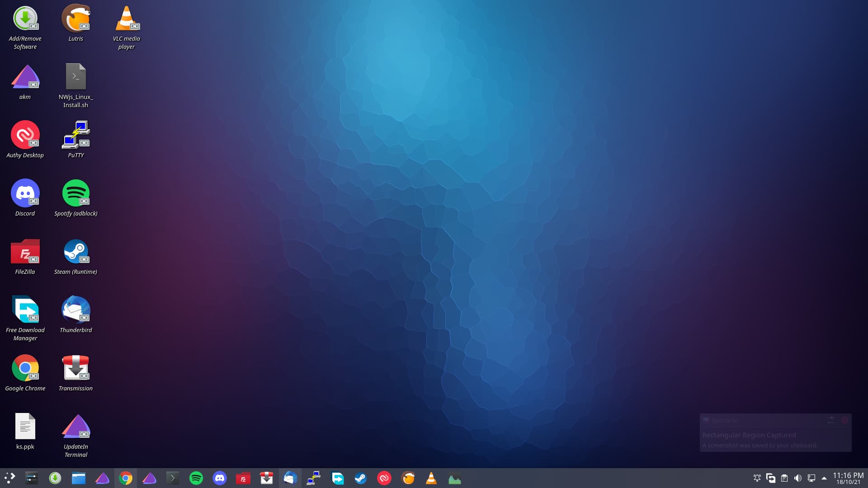Open volume control speaker tray icon
This screenshot has width=868, height=488.
[x=798, y=478]
